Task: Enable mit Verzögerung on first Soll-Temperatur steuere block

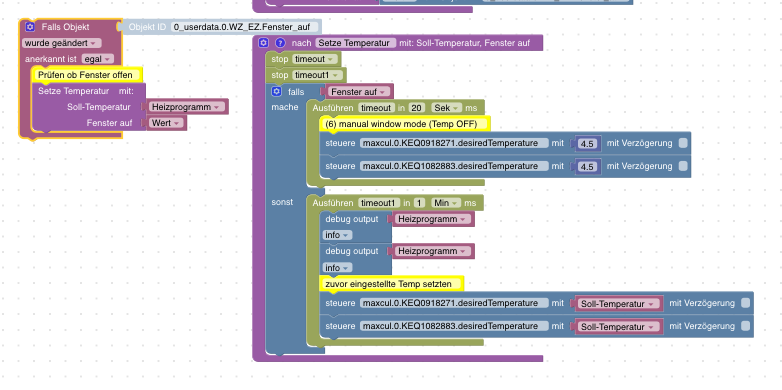Action: 745,303
